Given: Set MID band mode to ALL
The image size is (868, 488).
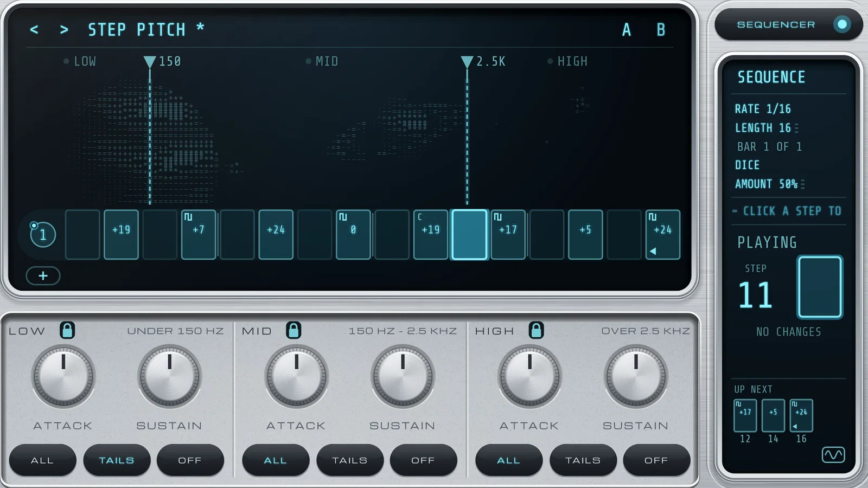Looking at the screenshot, I should tap(276, 460).
